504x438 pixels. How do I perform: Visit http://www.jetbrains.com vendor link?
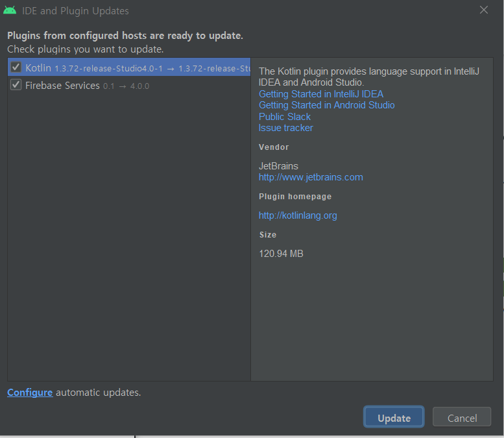(x=311, y=177)
